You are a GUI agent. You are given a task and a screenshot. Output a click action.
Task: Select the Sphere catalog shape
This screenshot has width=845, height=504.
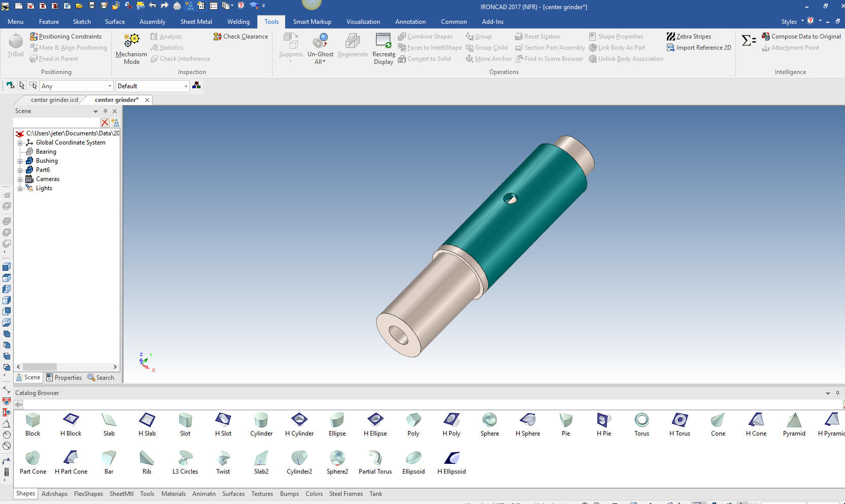[490, 424]
